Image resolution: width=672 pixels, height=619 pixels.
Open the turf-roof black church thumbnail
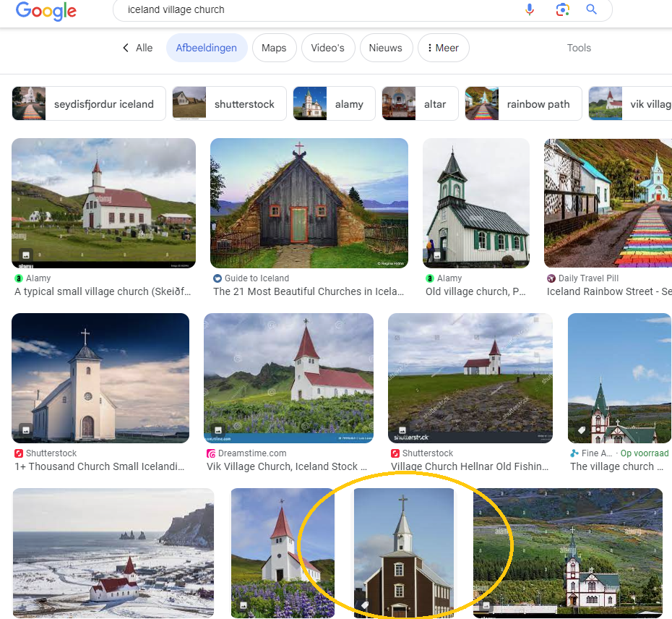point(309,203)
